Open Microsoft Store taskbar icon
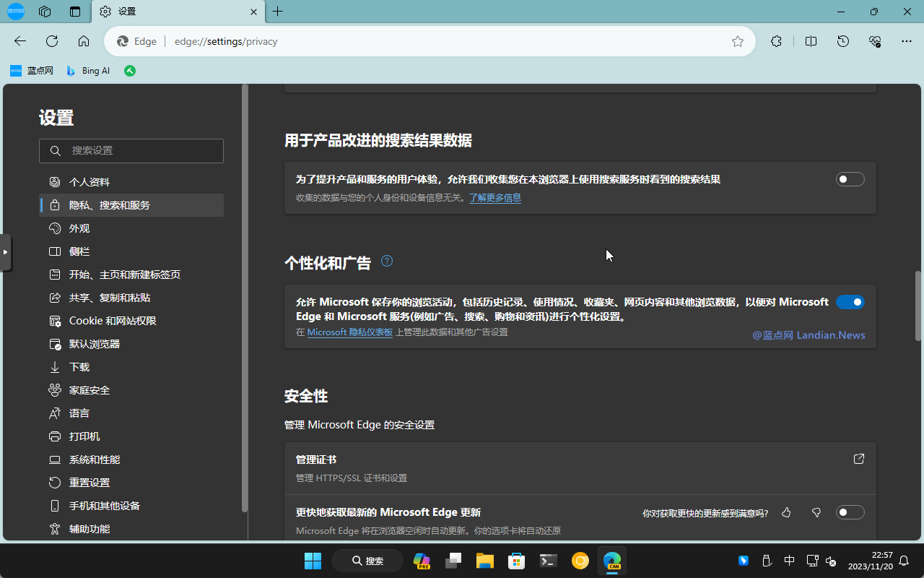The image size is (924, 578). (516, 561)
